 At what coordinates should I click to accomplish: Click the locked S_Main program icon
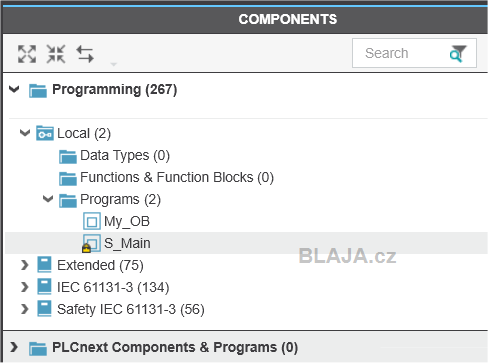click(x=91, y=244)
